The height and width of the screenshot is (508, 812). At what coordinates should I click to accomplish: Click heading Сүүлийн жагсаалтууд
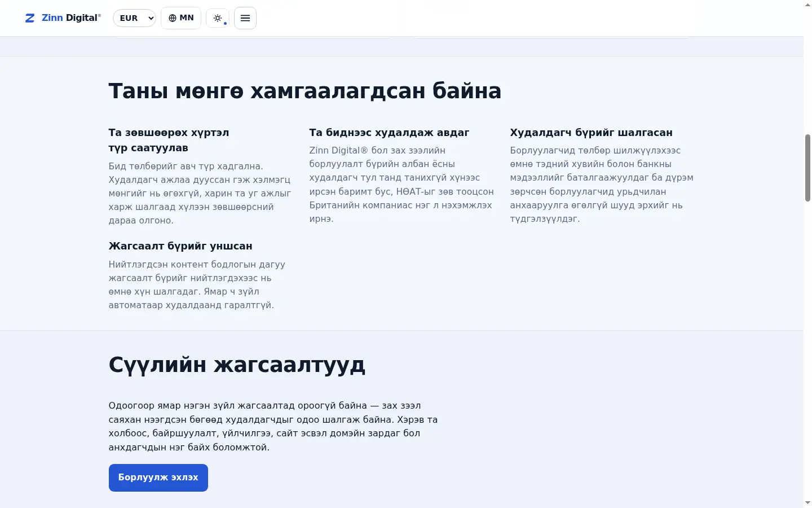(x=237, y=365)
